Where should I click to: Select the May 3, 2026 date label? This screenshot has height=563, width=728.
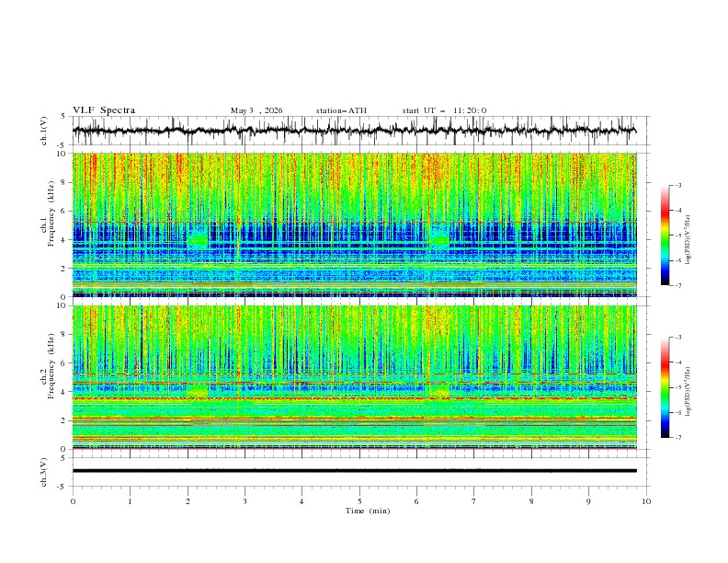256,110
